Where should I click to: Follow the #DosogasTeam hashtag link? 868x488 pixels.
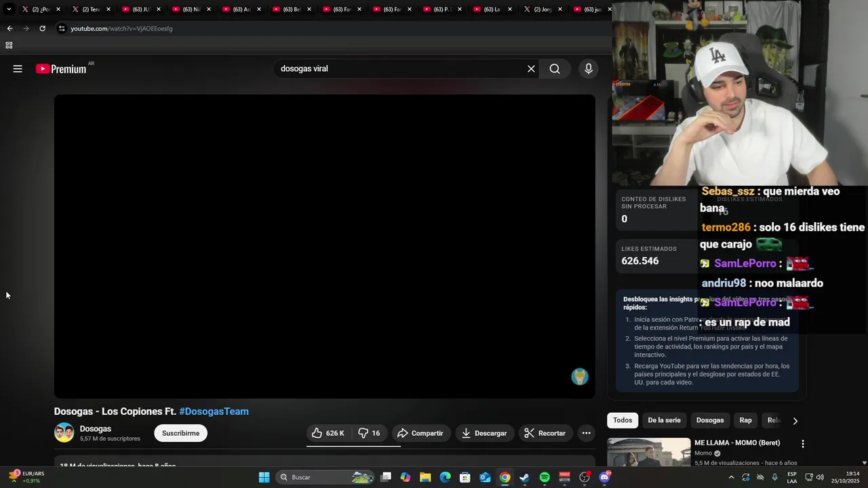[214, 411]
